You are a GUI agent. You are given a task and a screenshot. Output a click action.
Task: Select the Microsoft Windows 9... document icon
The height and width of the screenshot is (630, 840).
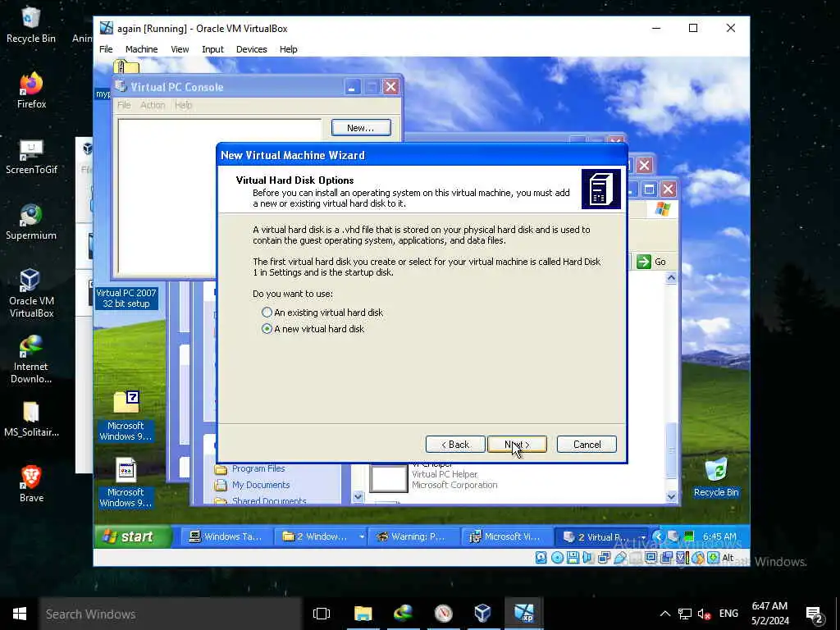click(126, 482)
